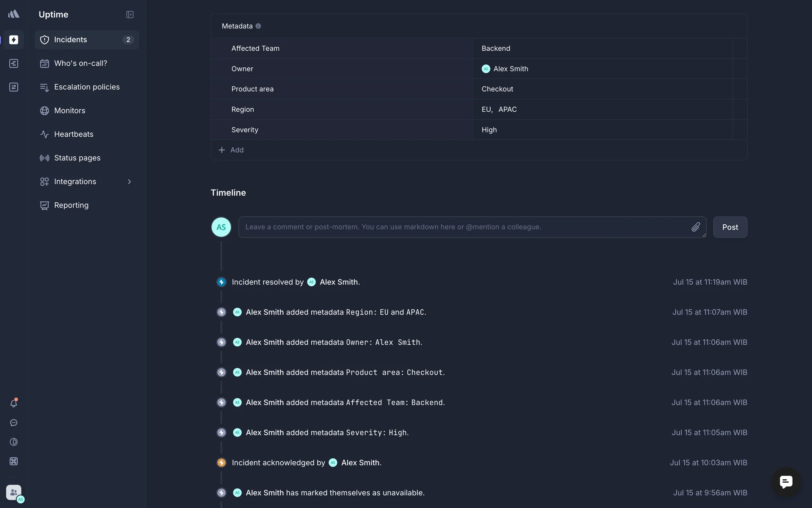The height and width of the screenshot is (508, 812).
Task: Open the chat support bubble
Action: coord(786,482)
